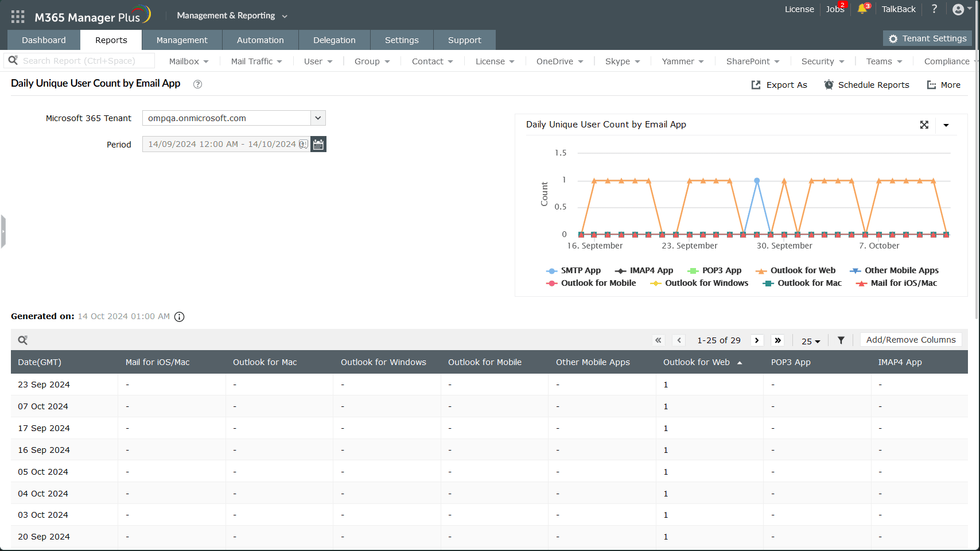Open the Microsoft 365 Tenant dropdown
Image resolution: width=980 pixels, height=551 pixels.
318,118
